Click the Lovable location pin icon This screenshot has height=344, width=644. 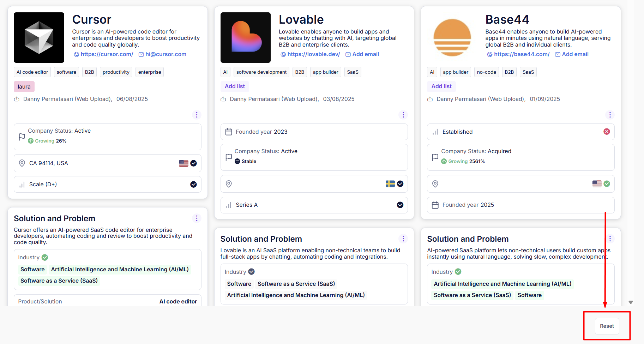click(229, 184)
